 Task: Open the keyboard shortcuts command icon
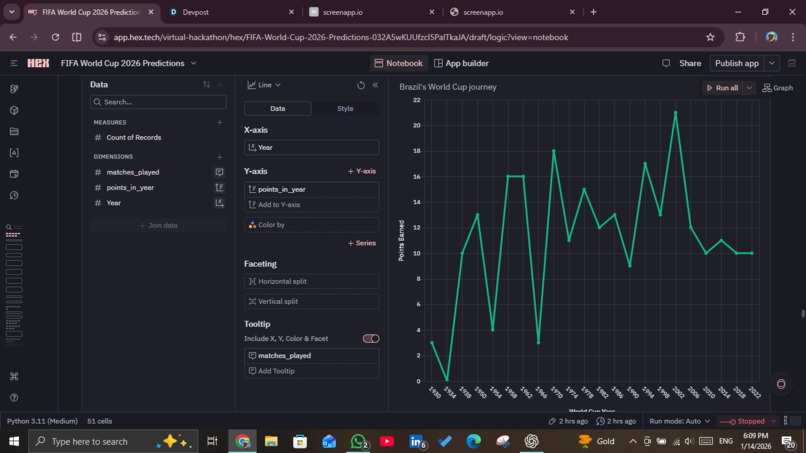tap(14, 376)
